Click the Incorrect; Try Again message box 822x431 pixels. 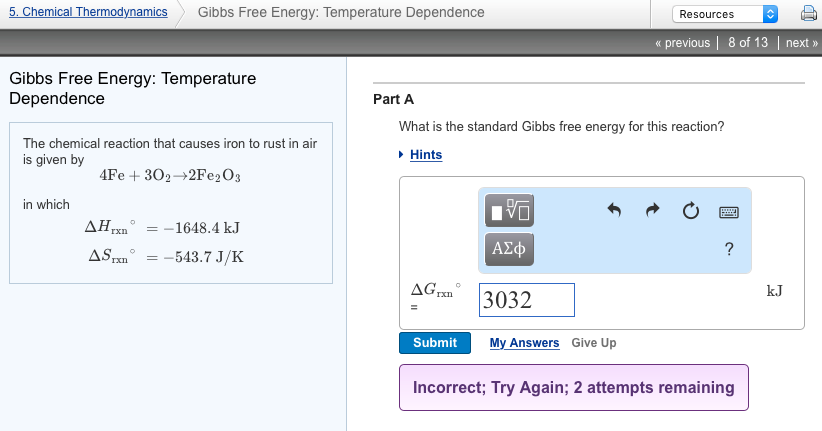pyautogui.click(x=573, y=388)
